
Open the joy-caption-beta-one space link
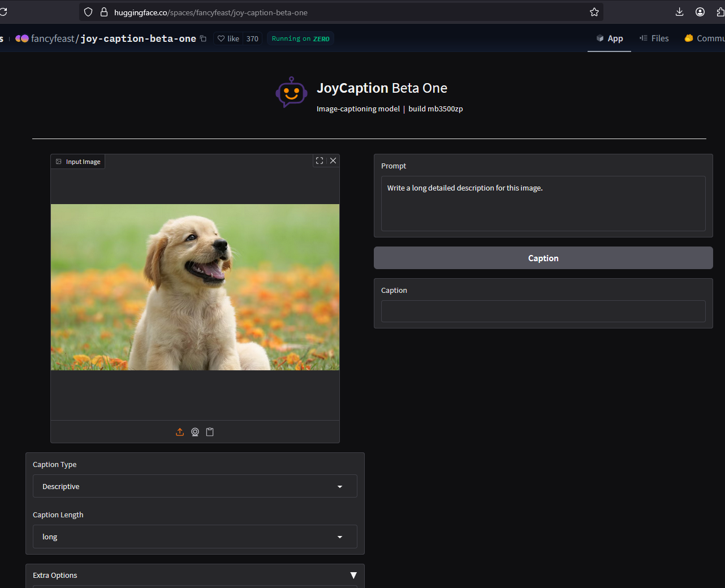click(x=139, y=38)
